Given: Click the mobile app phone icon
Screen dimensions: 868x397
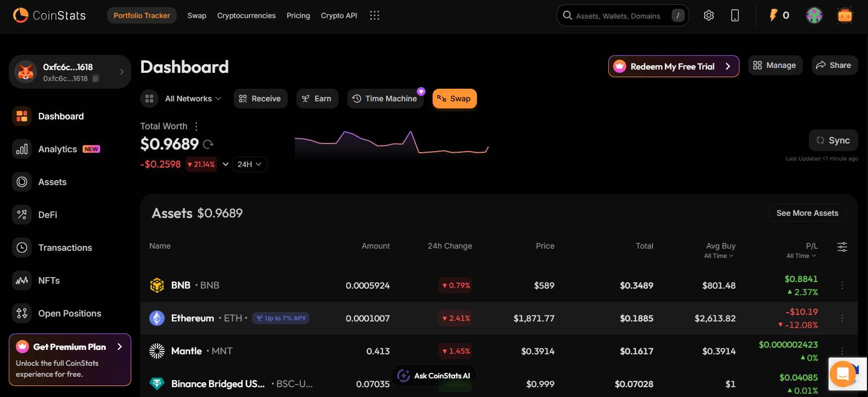Looking at the screenshot, I should 735,15.
